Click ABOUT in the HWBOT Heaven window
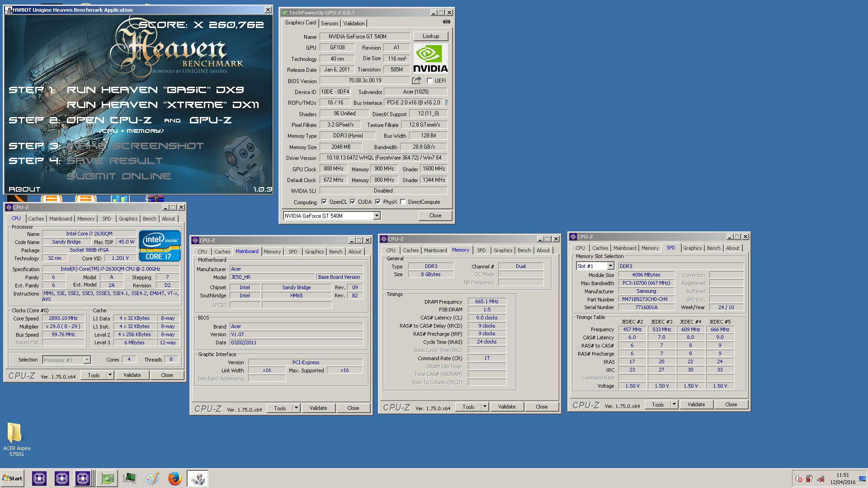Image resolution: width=868 pixels, height=488 pixels. click(x=24, y=189)
